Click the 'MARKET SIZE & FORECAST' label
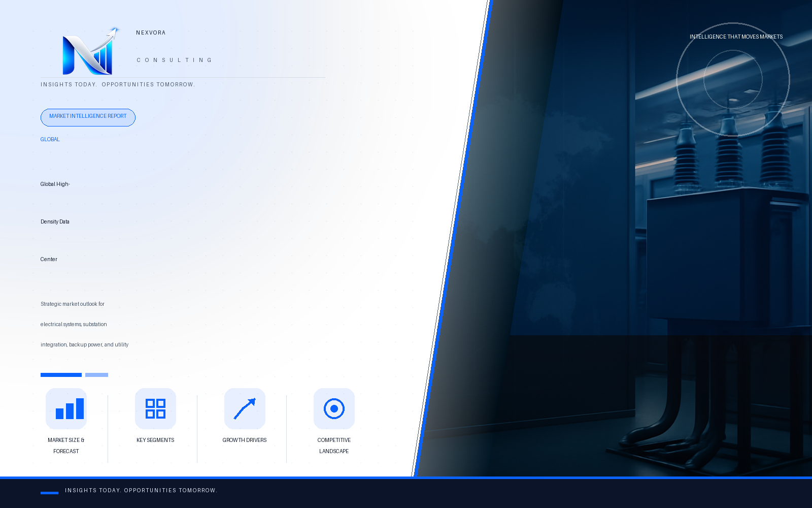812x508 pixels. tap(66, 446)
